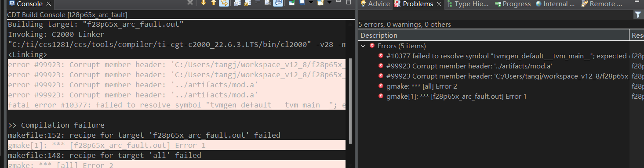Image resolution: width=644 pixels, height=168 pixels.
Task: Switch to the Advice tab
Action: tap(375, 4)
